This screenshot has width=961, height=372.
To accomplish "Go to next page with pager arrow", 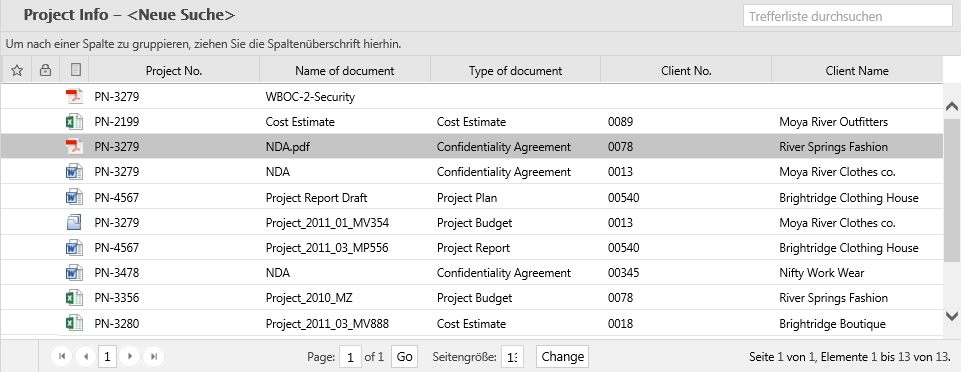I will tap(129, 356).
